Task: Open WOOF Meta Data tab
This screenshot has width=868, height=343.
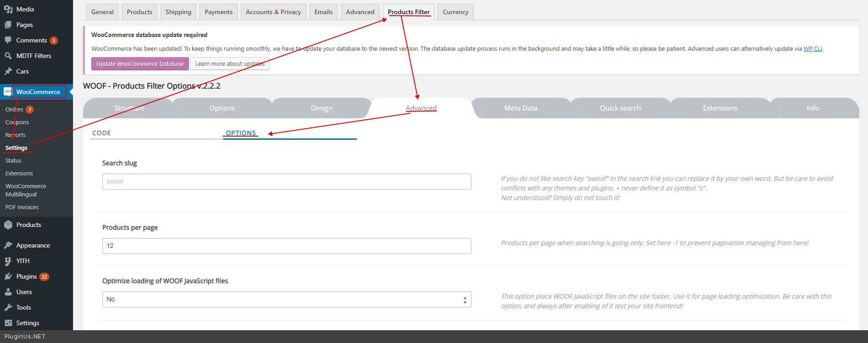Action: coord(521,108)
